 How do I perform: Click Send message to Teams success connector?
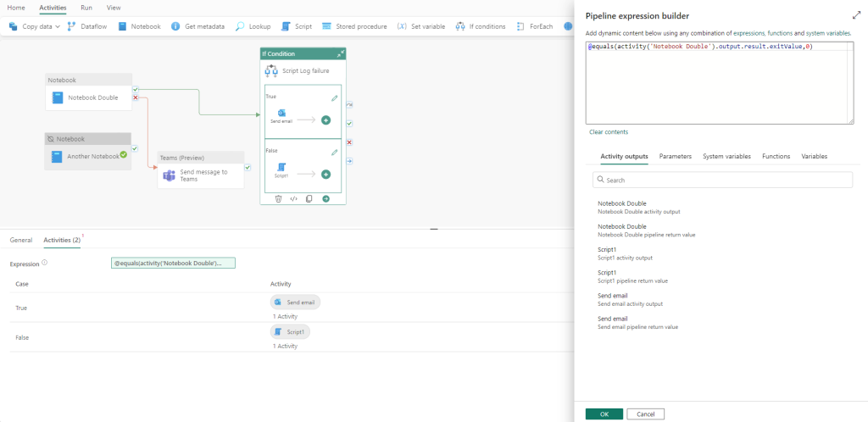click(248, 167)
